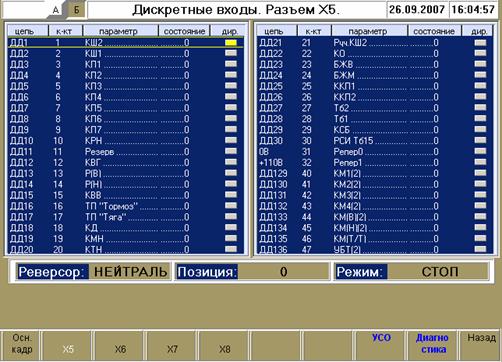Open connector Х7 page
Viewport: 502px width, 362px height.
[172, 346]
